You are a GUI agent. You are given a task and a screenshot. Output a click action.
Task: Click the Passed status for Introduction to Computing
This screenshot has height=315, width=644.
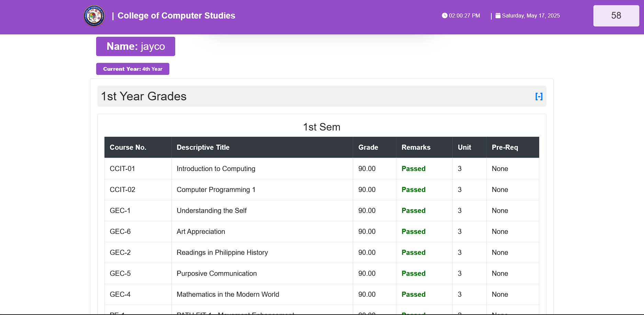pyautogui.click(x=413, y=169)
